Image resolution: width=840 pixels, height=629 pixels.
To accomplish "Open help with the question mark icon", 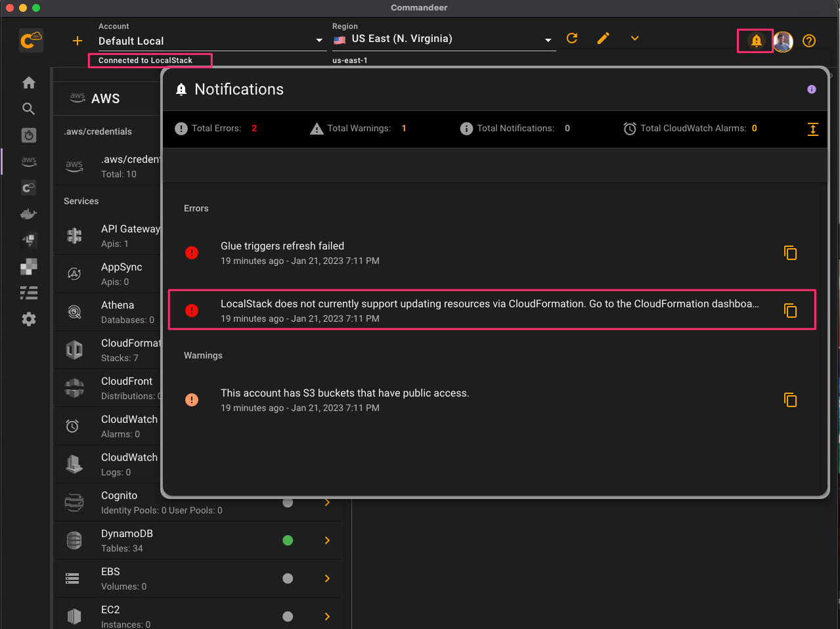I will [x=809, y=41].
